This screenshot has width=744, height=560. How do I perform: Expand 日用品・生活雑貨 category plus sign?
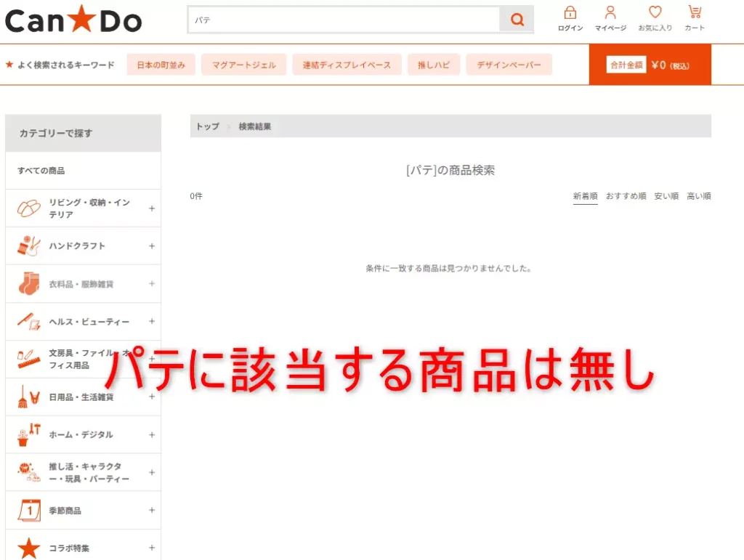tap(152, 397)
